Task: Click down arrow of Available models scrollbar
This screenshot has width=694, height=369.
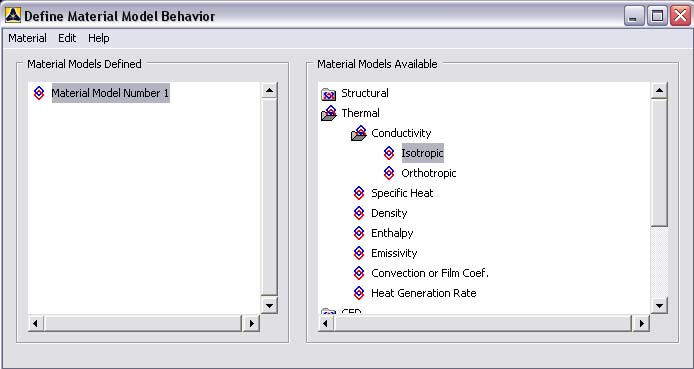Action: [659, 305]
